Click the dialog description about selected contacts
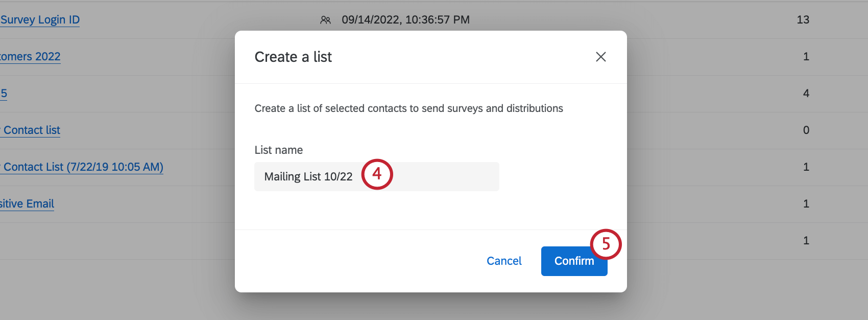868x320 pixels. tap(408, 108)
